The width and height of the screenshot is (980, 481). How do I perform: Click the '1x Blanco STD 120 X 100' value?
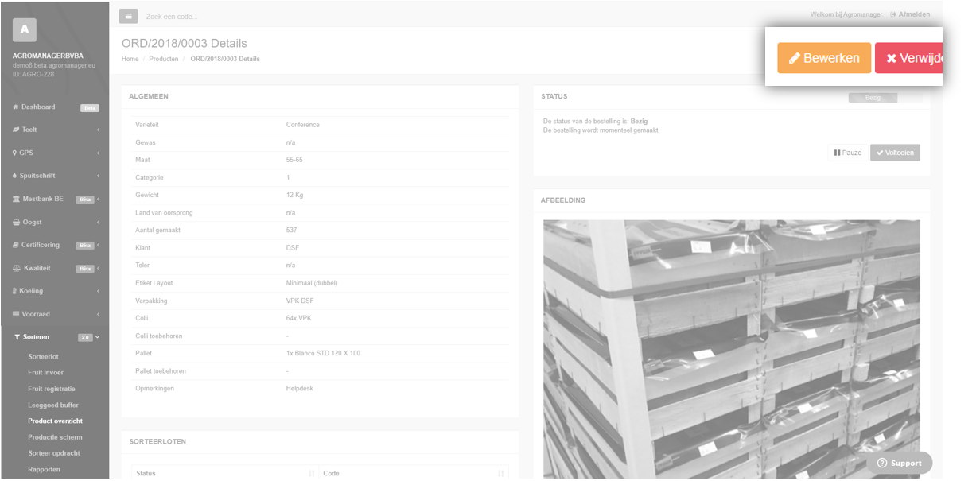click(323, 353)
